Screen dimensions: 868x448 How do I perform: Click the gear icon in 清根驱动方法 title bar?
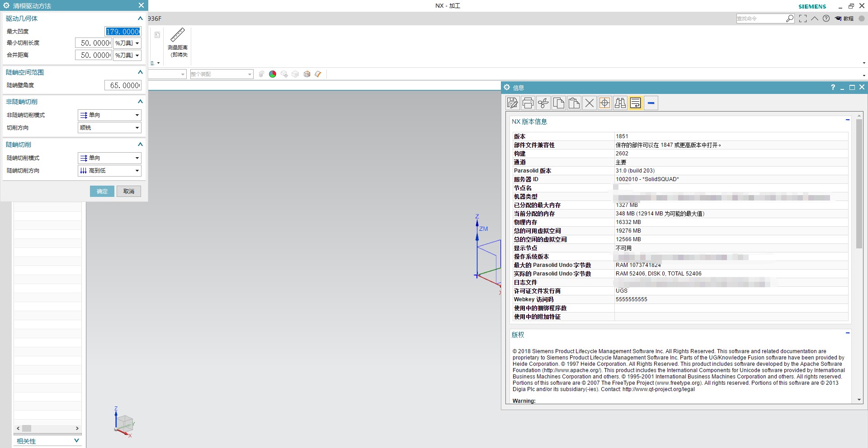(x=6, y=5)
